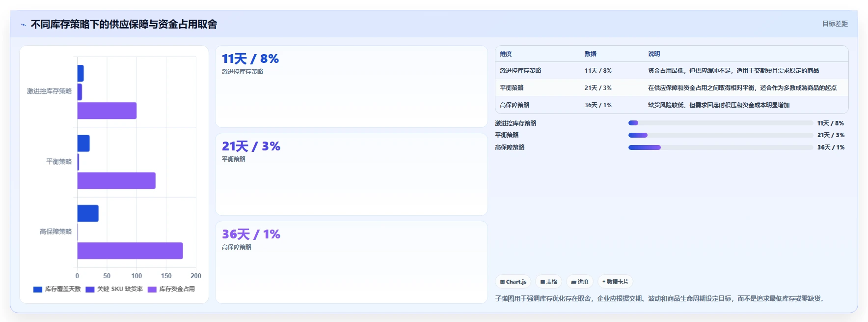Click the 库存覆盖天数 bar for 激进控库存策略
868x322 pixels.
click(x=81, y=73)
